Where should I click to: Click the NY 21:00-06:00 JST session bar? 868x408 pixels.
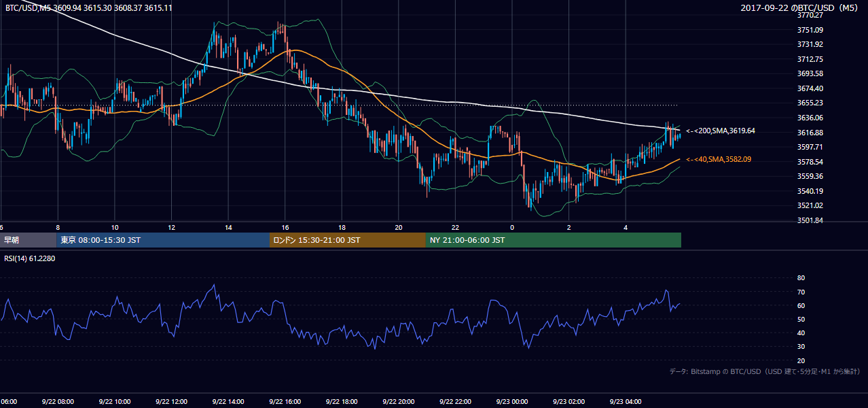(x=554, y=240)
